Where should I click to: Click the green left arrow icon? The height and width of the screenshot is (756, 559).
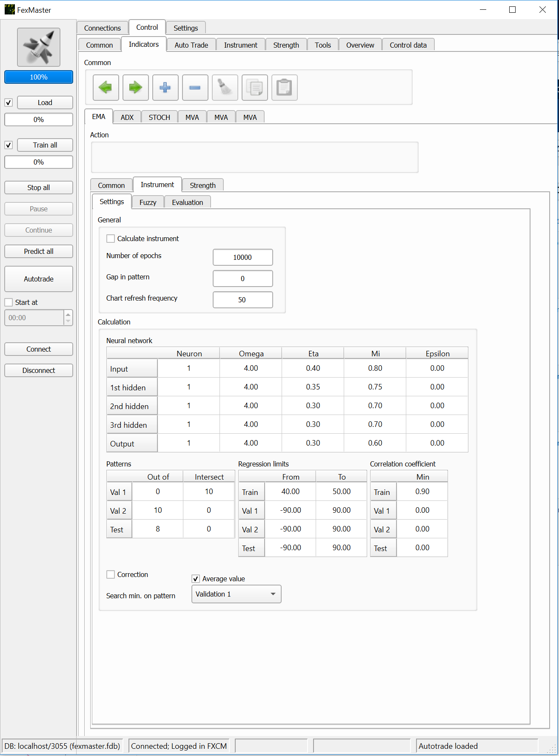click(106, 88)
